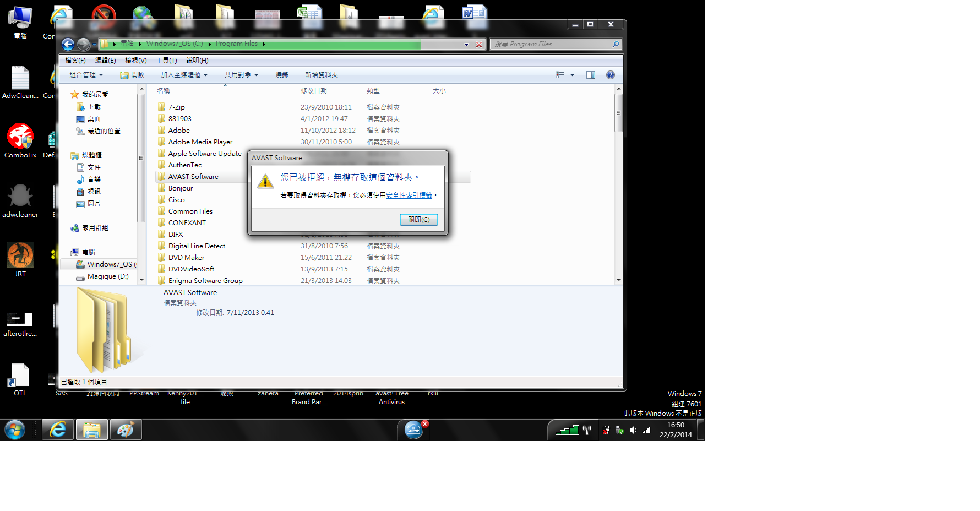The width and height of the screenshot is (980, 511).
Task: Open the adwcleaner desktop icon
Action: pos(20,200)
